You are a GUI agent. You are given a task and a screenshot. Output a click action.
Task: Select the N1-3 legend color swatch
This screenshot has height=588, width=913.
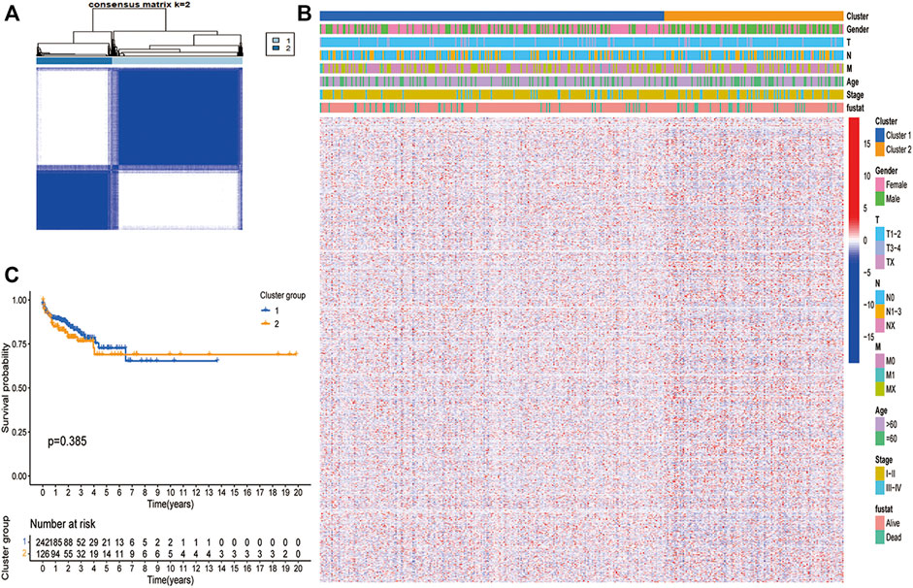[879, 311]
